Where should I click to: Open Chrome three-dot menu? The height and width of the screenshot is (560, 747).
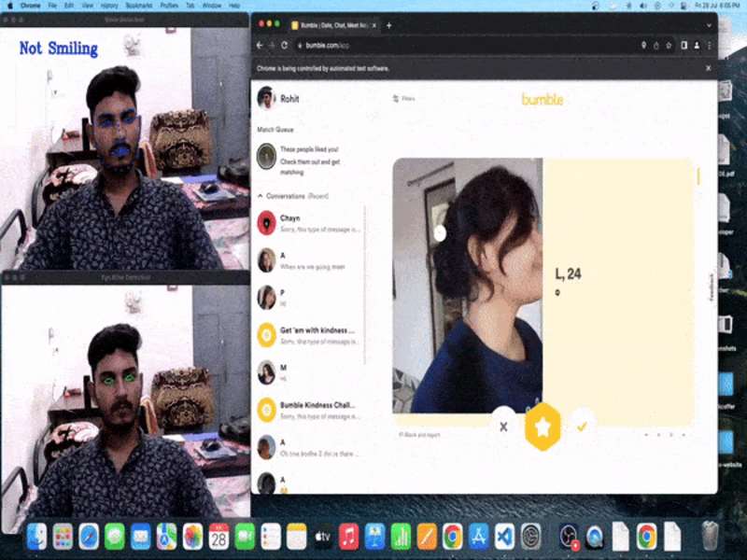[x=709, y=45]
